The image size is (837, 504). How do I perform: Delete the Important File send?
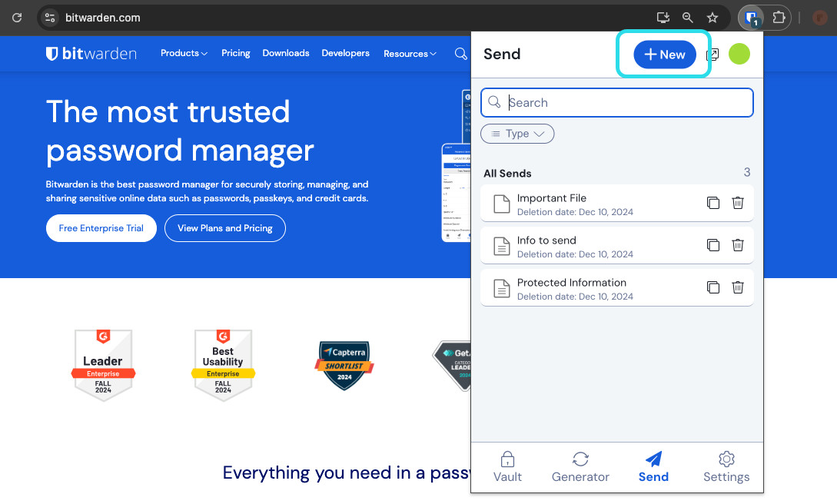point(737,203)
